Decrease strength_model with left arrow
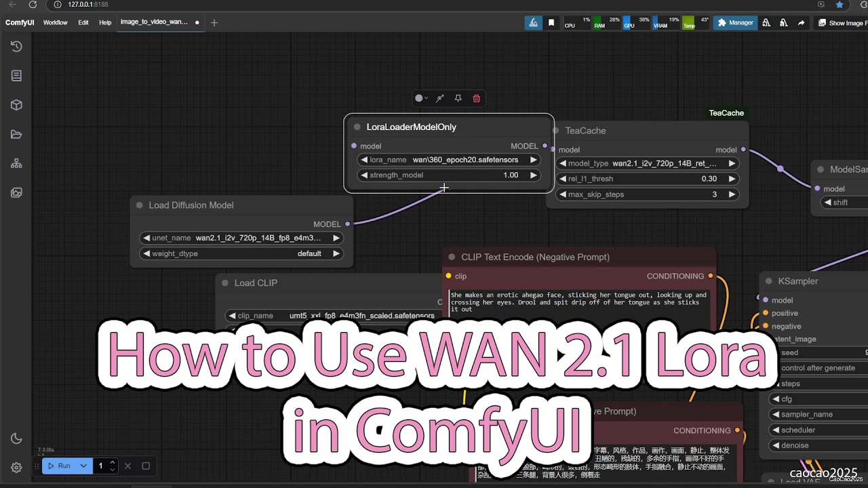 click(x=364, y=175)
